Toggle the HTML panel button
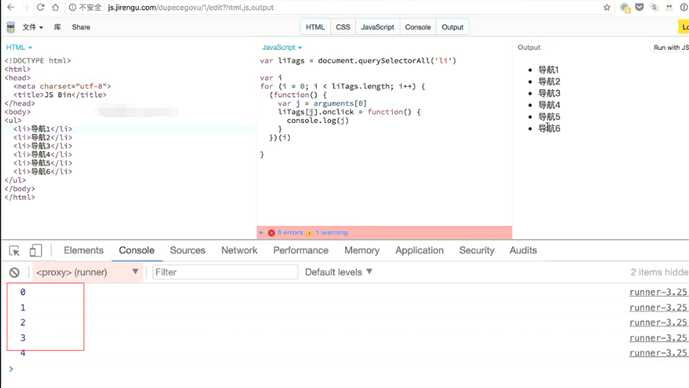This screenshot has height=388, width=689. tap(315, 27)
